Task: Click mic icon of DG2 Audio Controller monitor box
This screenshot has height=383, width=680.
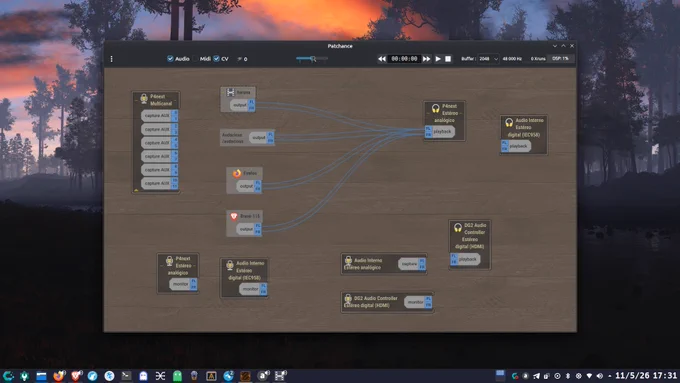Action: [348, 299]
